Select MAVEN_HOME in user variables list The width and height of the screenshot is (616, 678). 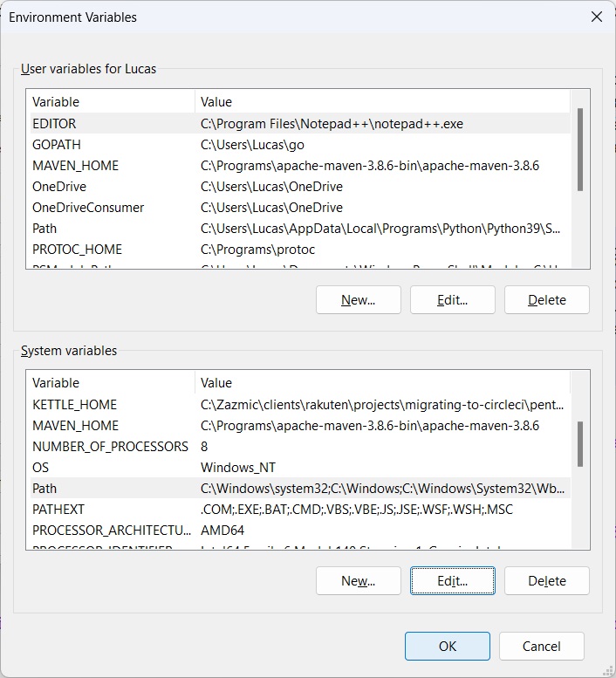pos(75,166)
